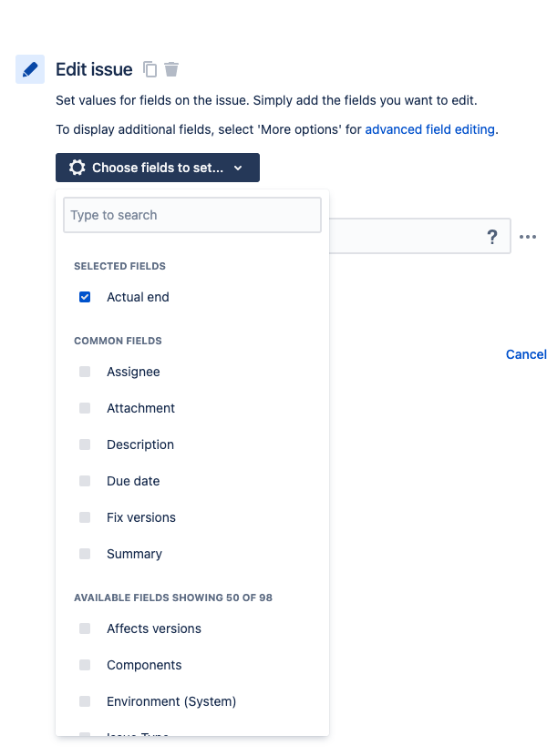The image size is (547, 756).
Task: Click the Cancel link
Action: click(526, 354)
